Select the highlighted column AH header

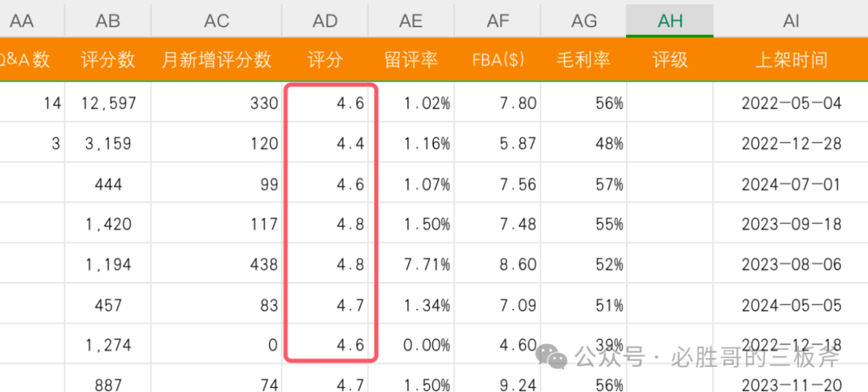[x=669, y=20]
